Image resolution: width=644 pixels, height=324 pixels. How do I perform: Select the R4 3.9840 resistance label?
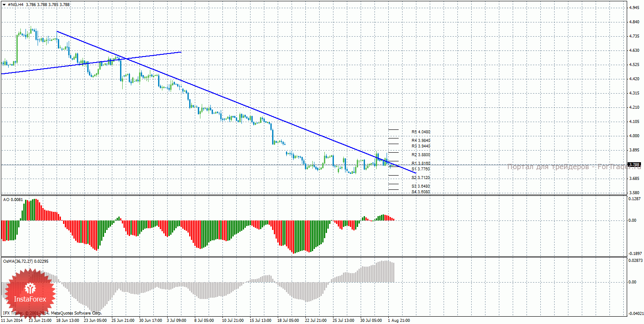tap(421, 141)
